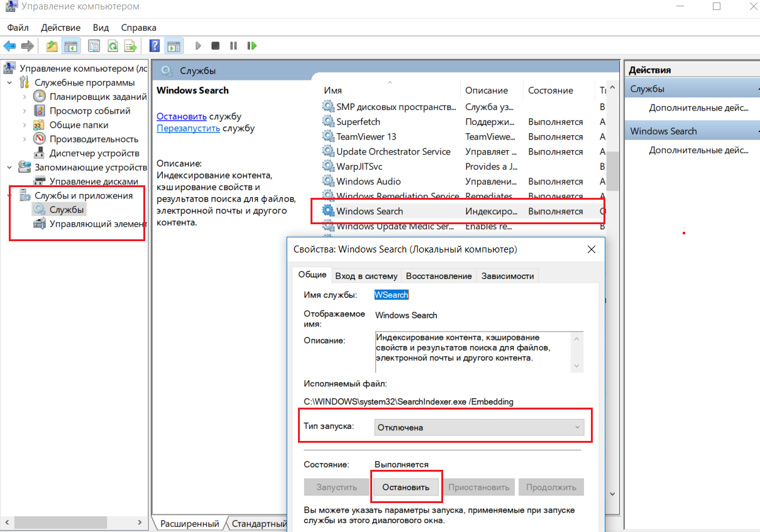This screenshot has height=532, width=760.
Task: Switch to Расширенный view tab at bottom
Action: (x=189, y=523)
